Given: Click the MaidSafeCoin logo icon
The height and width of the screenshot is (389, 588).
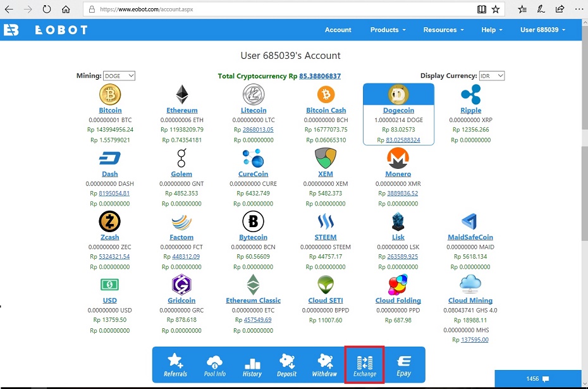Looking at the screenshot, I should (470, 221).
